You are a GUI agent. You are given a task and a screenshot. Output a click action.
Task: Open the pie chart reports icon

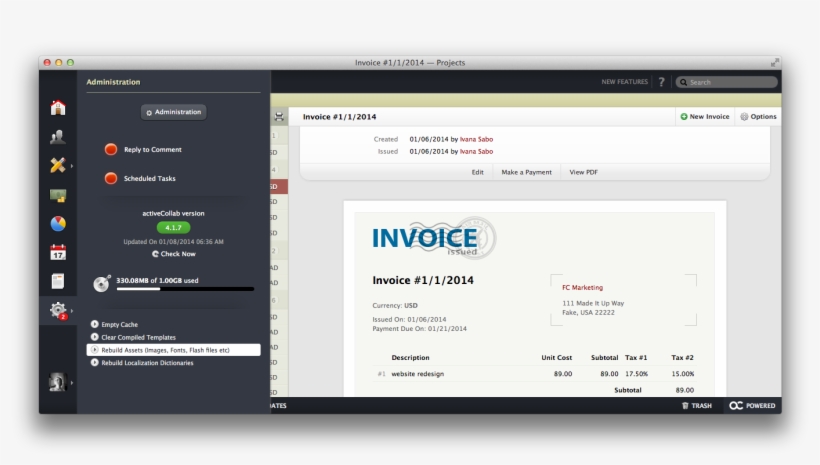[x=58, y=224]
